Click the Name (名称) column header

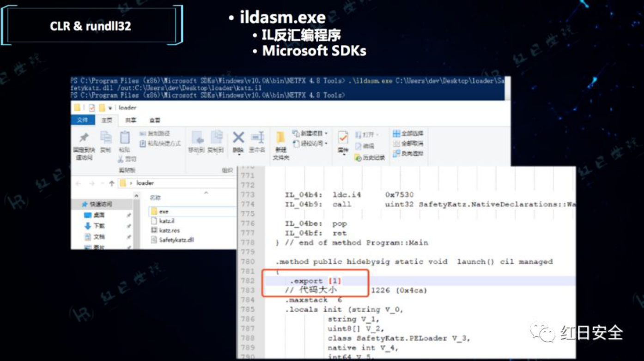(155, 198)
